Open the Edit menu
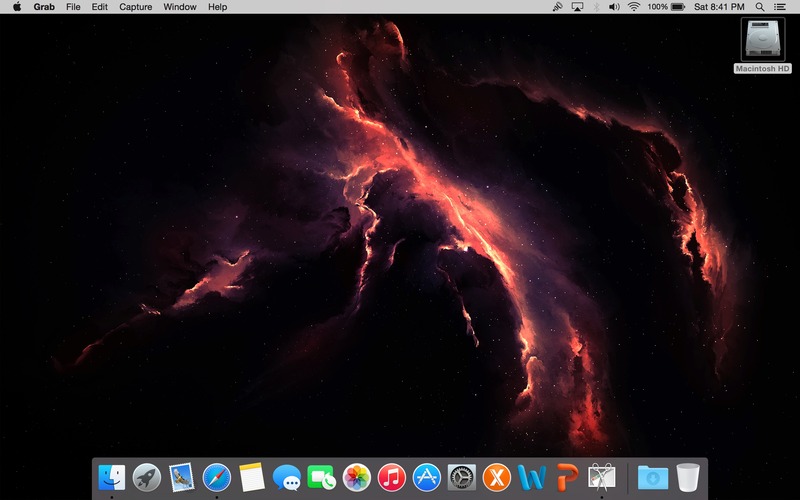This screenshot has height=500, width=800. pyautogui.click(x=99, y=7)
